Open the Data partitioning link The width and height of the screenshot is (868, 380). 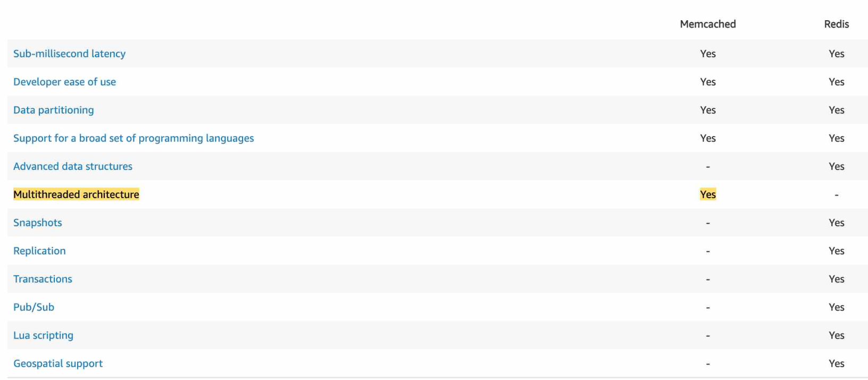53,110
